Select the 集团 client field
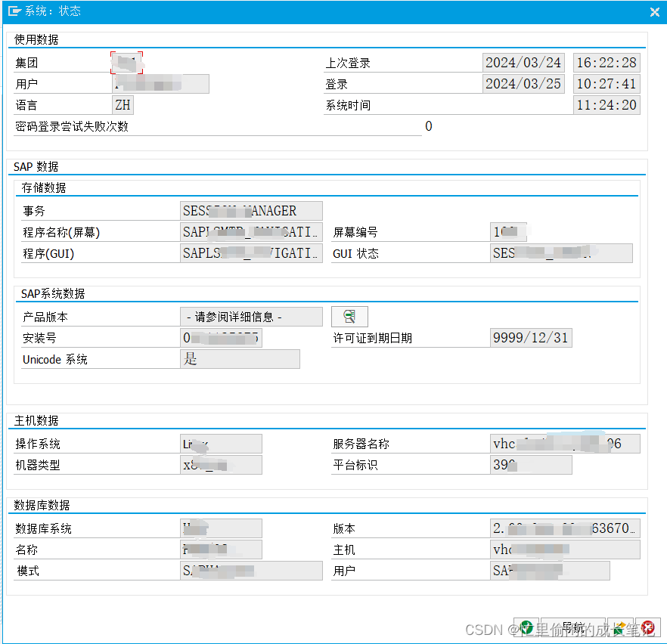This screenshot has width=667, height=644. point(126,63)
